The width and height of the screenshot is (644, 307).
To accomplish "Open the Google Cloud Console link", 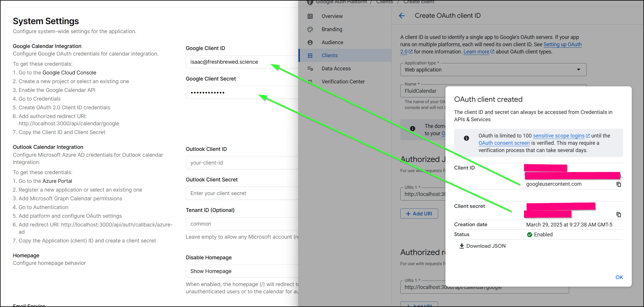I will (69, 73).
